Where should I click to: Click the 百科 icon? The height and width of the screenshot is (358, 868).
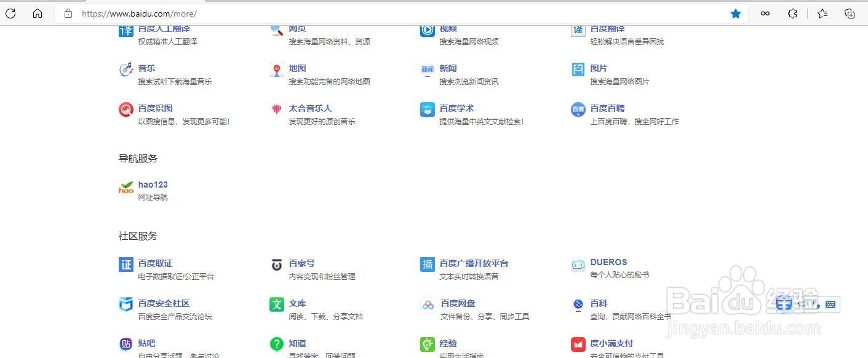coord(578,304)
